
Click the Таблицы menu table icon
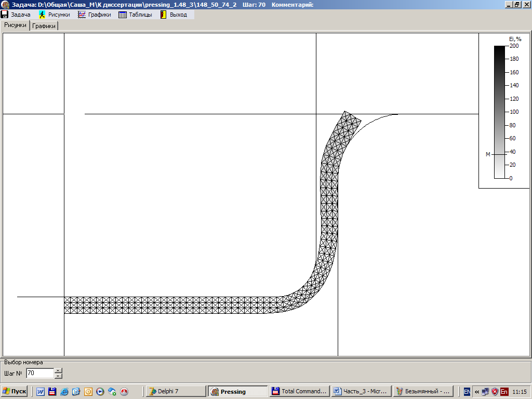pyautogui.click(x=123, y=15)
